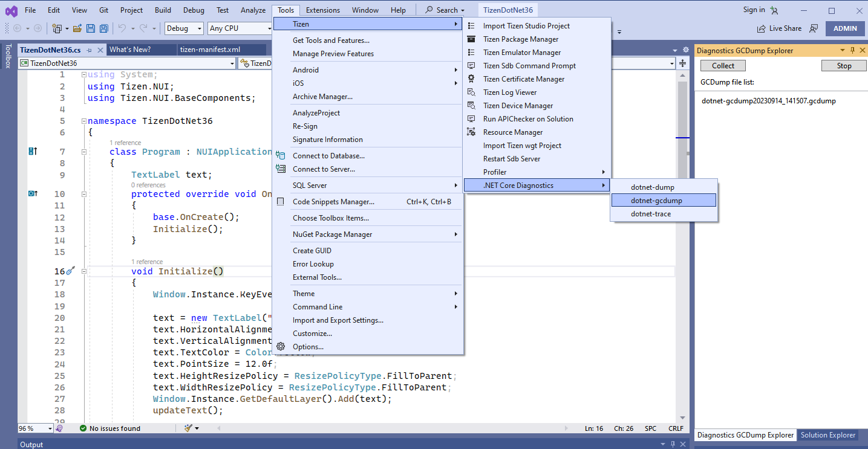This screenshot has height=449, width=868.
Task: Open feedback via the person icon near Live Share
Action: [814, 28]
